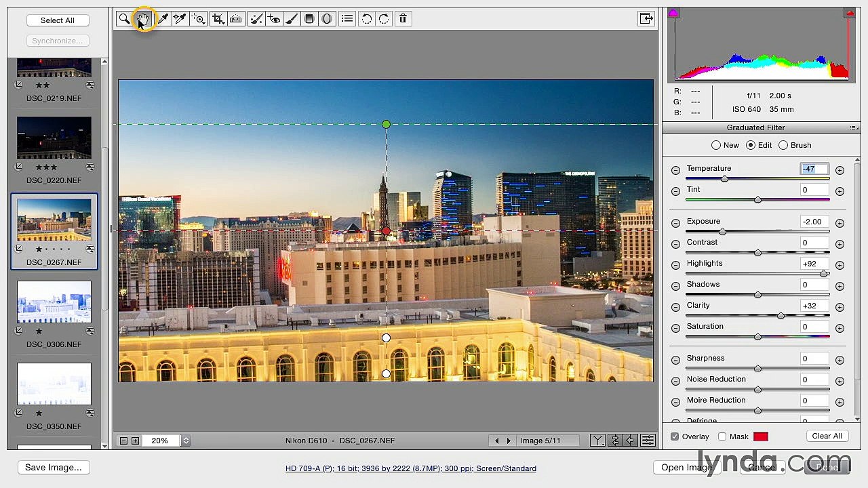868x488 pixels.
Task: Select the Crop tool
Action: pos(218,19)
